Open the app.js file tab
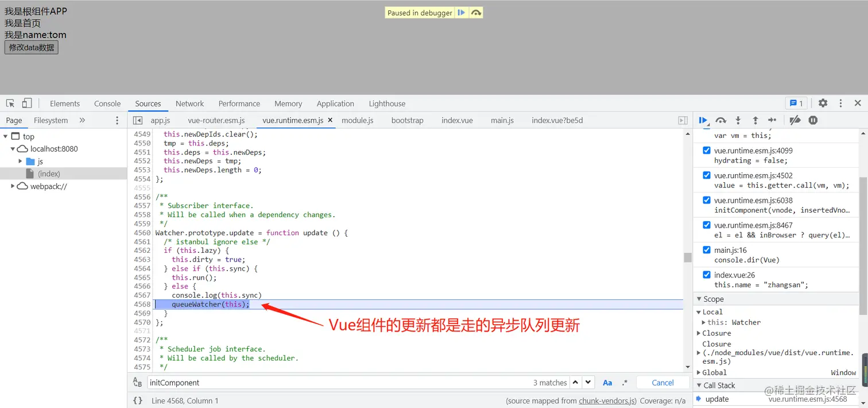 tap(160, 120)
